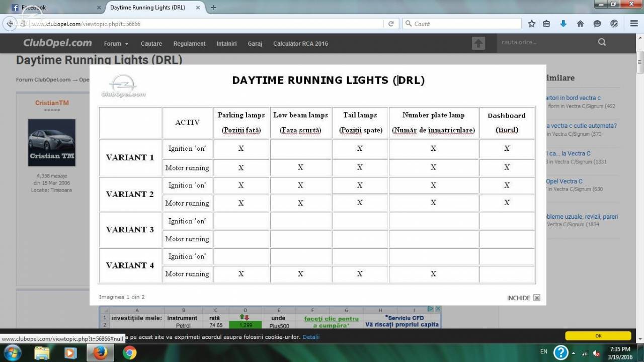
Task: Click the site search magnifier icon
Action: coord(602,42)
